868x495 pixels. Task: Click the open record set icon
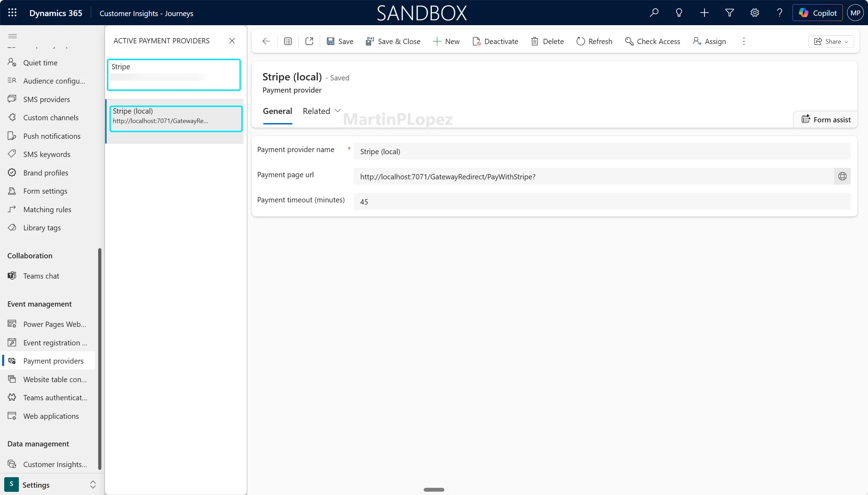288,41
